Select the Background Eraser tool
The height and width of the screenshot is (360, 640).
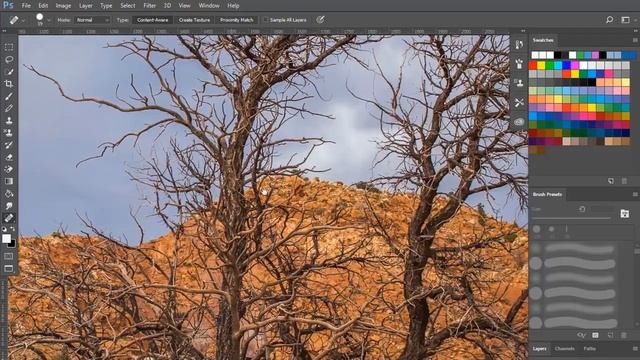coord(9,169)
